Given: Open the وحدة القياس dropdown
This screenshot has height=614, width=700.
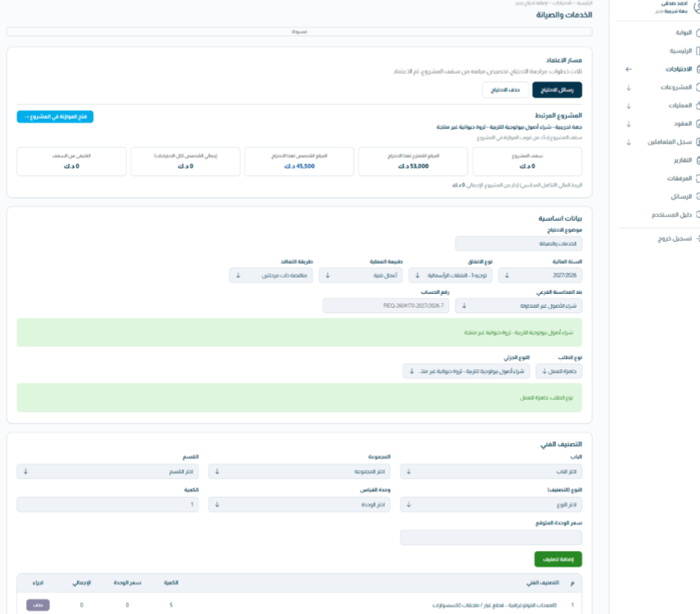Looking at the screenshot, I should click(x=299, y=504).
